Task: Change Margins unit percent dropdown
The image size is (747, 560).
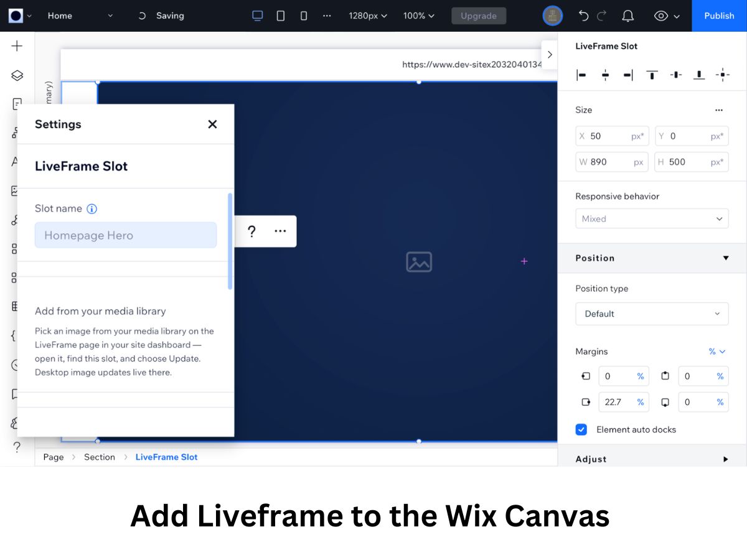Action: point(717,352)
